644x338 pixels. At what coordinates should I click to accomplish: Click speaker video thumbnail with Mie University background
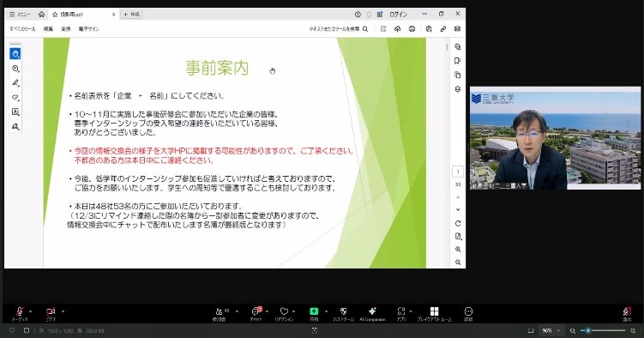[556, 138]
